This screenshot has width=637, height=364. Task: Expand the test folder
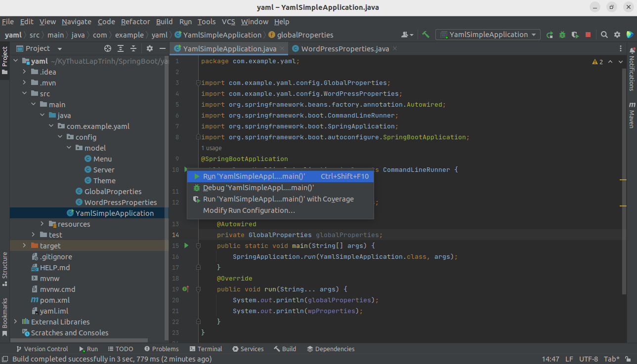tap(33, 235)
